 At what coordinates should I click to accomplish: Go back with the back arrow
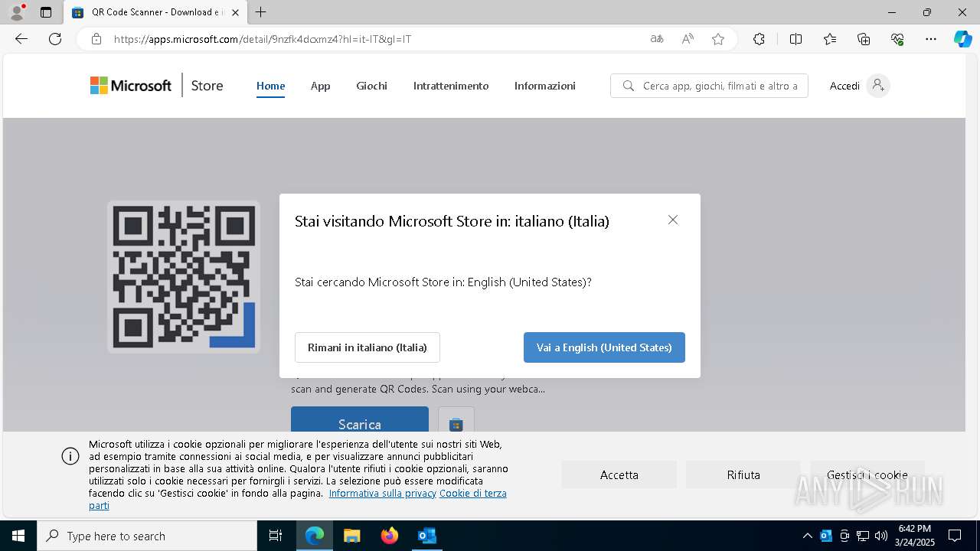pyautogui.click(x=21, y=39)
